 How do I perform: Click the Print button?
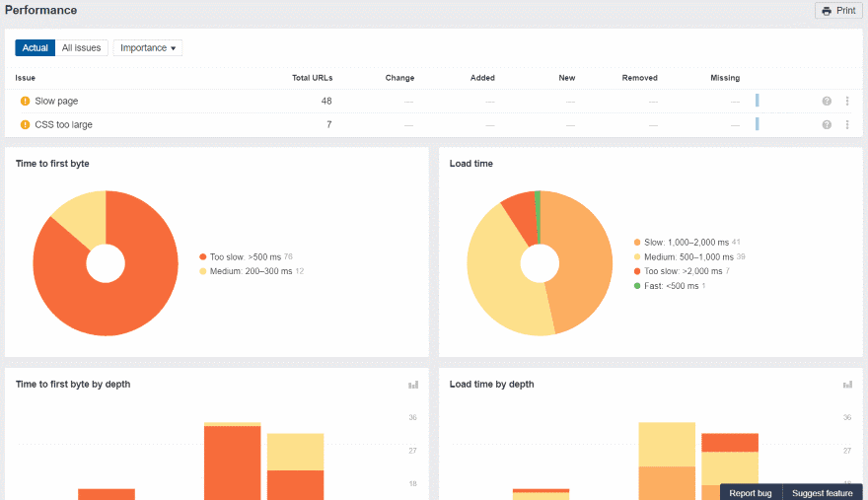tap(837, 11)
